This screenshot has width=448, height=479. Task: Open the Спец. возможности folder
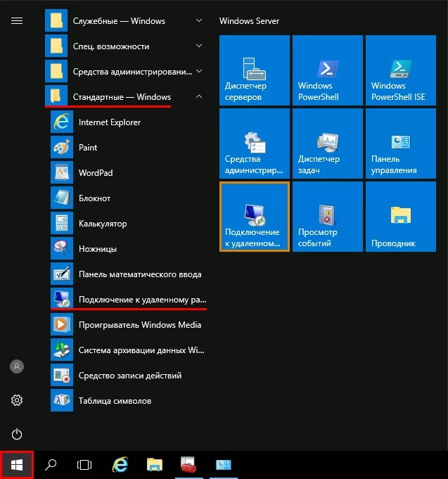point(110,46)
